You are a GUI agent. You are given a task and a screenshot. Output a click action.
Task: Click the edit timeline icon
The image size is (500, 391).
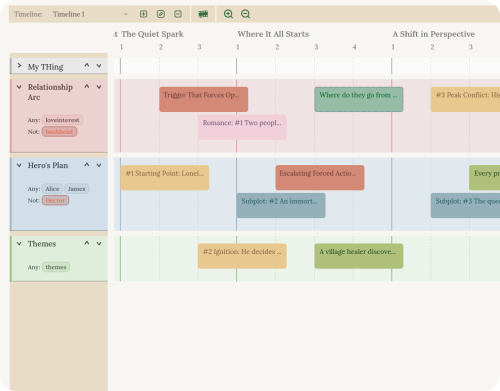coord(161,14)
